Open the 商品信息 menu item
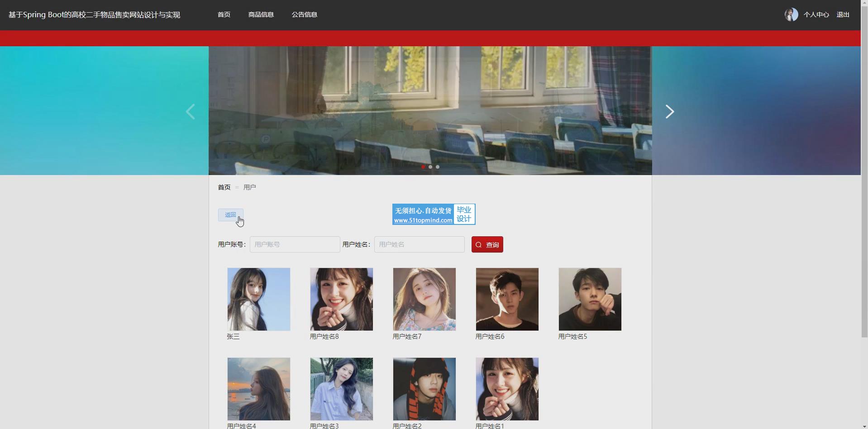 [x=261, y=14]
